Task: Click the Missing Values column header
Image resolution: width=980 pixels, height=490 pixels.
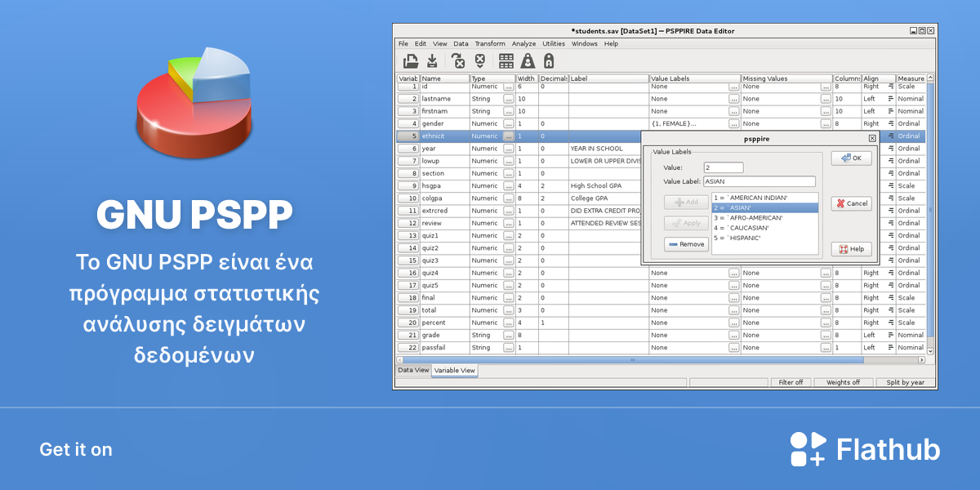Action: click(x=786, y=78)
